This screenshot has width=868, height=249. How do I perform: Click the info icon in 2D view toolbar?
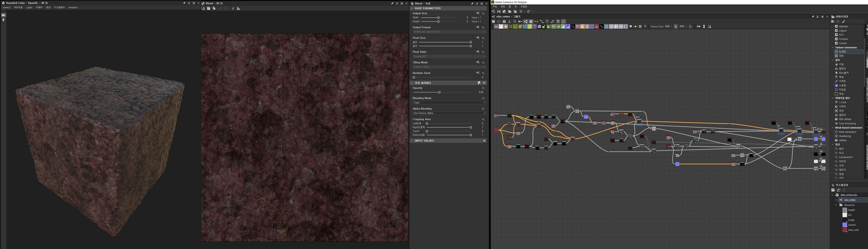click(233, 8)
